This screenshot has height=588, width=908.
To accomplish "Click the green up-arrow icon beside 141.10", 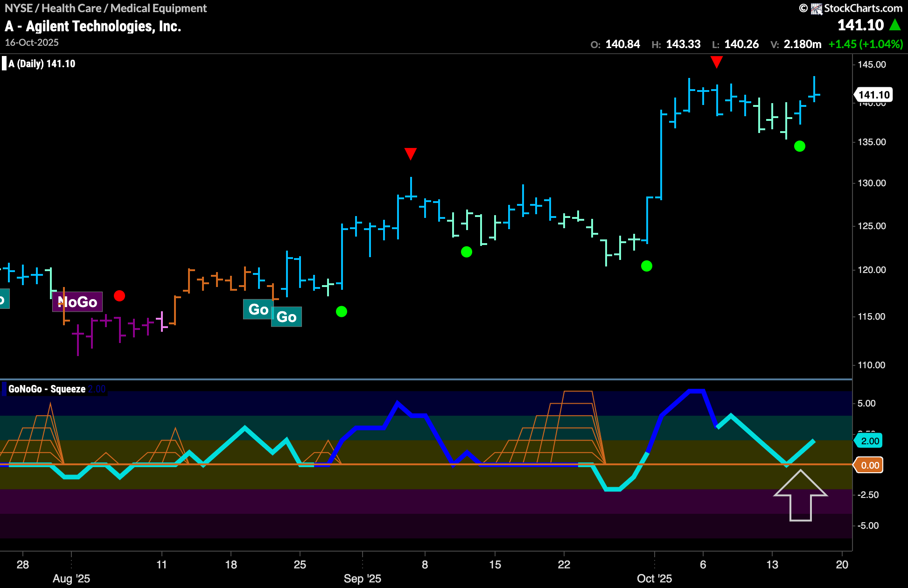I will pos(894,25).
